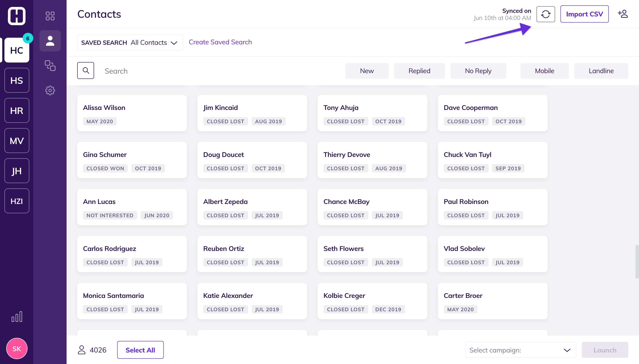The width and height of the screenshot is (639, 364).
Task: Toggle the New contacts filter
Action: point(367,71)
